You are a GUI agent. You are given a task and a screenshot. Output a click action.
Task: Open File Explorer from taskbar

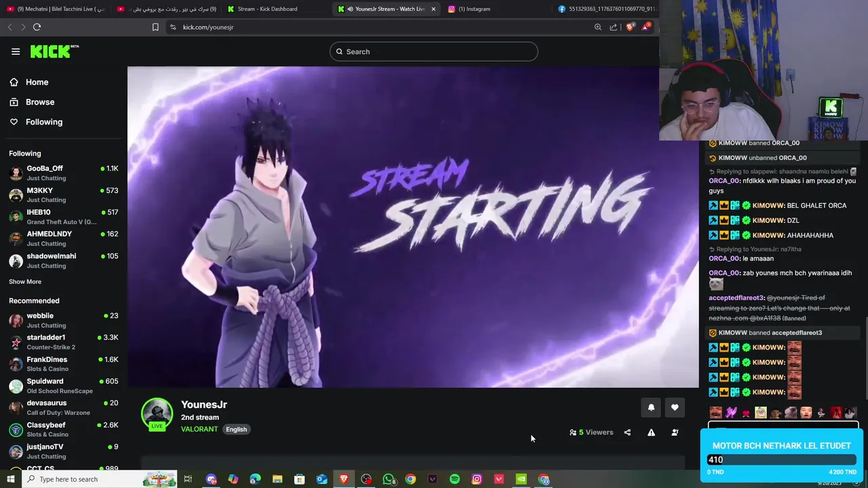pos(277,479)
